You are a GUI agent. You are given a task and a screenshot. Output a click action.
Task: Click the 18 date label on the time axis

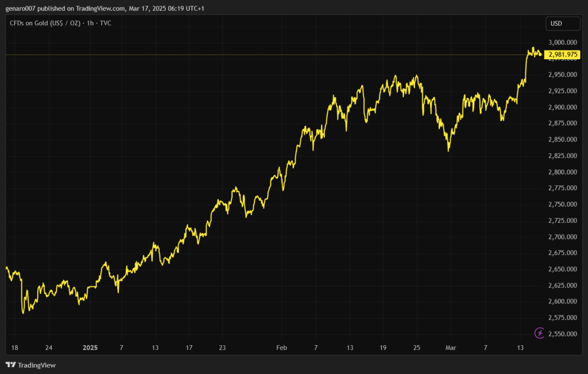14,348
